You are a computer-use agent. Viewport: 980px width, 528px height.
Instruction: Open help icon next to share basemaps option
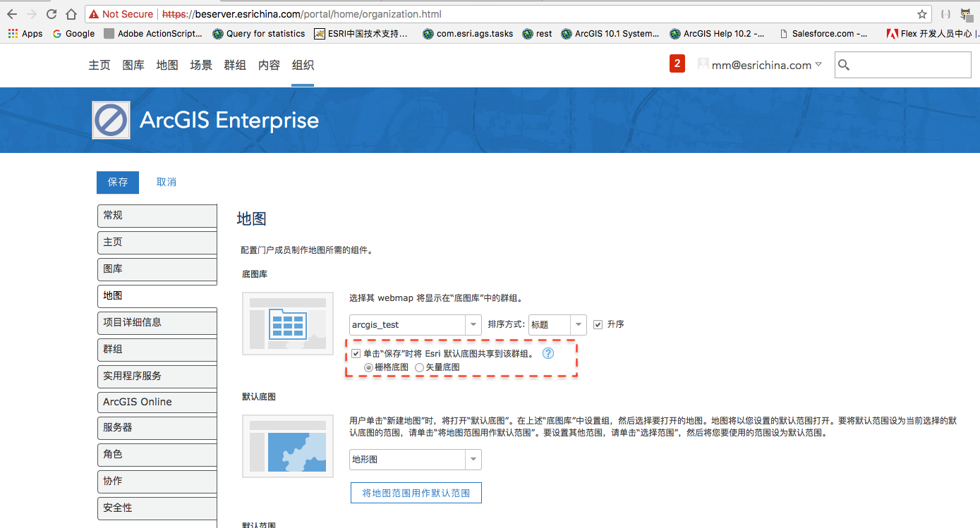548,354
